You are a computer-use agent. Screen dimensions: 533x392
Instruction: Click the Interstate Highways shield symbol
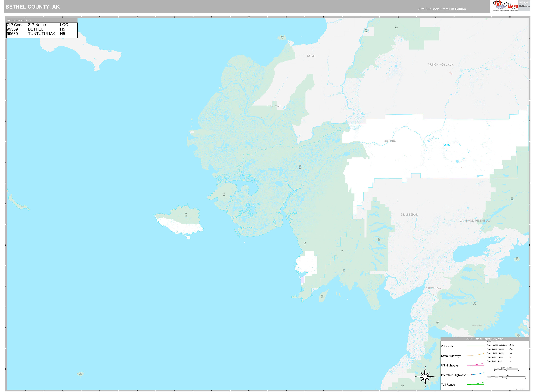(471, 375)
